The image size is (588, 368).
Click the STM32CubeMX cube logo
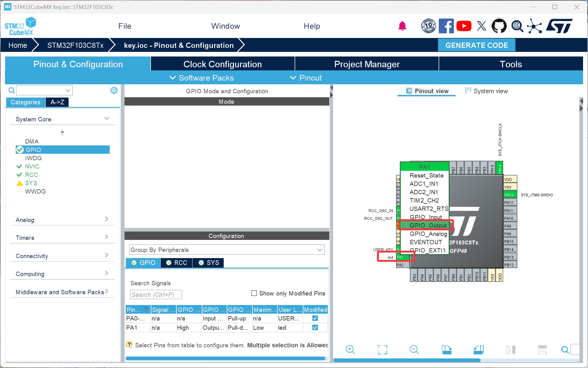(20, 26)
